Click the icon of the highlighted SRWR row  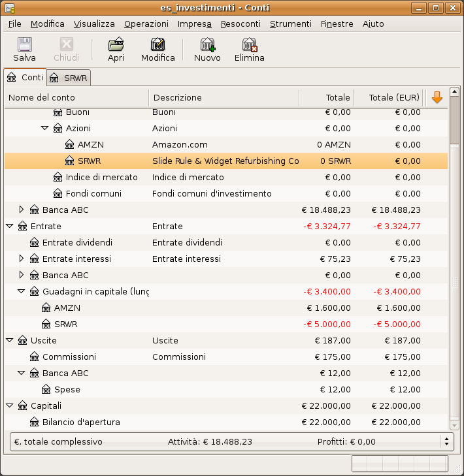click(x=69, y=161)
